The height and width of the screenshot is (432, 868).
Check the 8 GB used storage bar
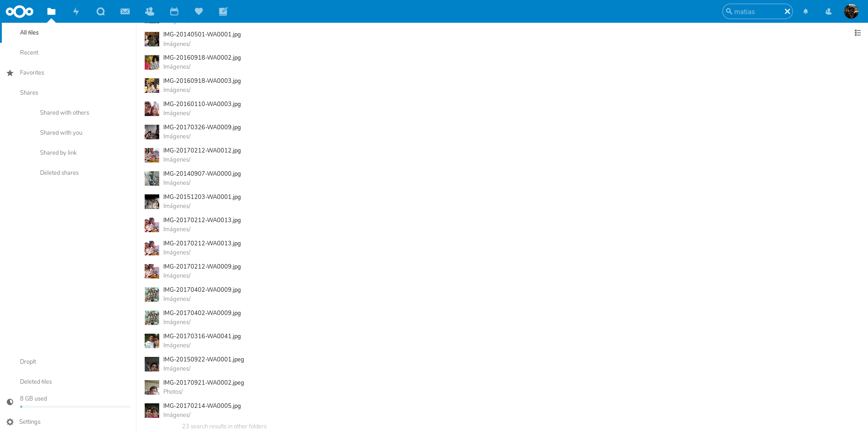(x=33, y=398)
